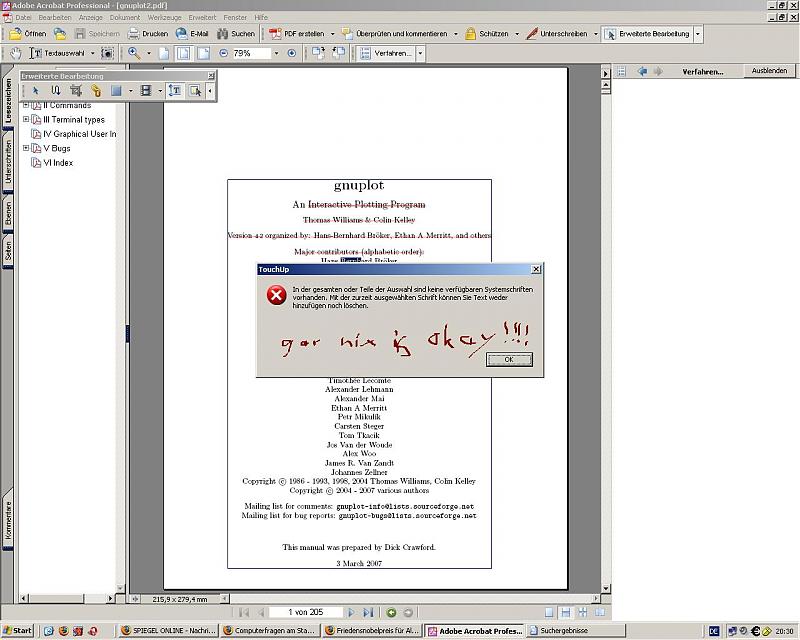The height and width of the screenshot is (640, 800).
Task: Select the Forms button tool
Action: tap(116, 91)
